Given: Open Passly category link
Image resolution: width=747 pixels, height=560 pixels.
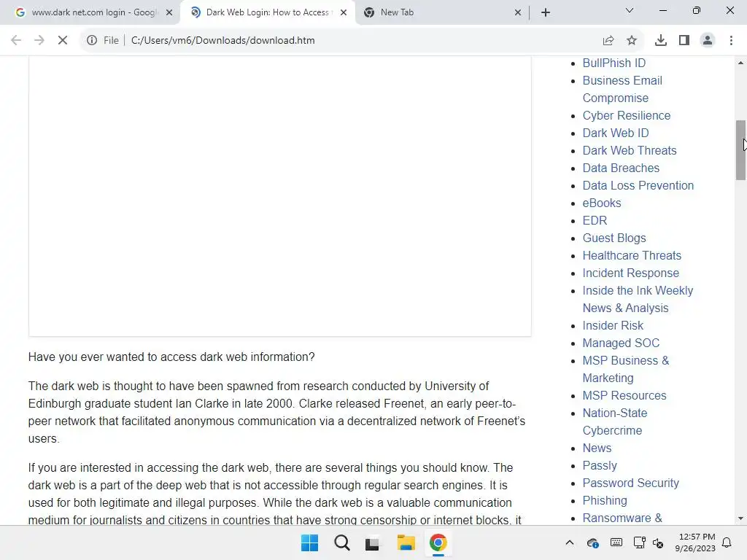Looking at the screenshot, I should 600,465.
